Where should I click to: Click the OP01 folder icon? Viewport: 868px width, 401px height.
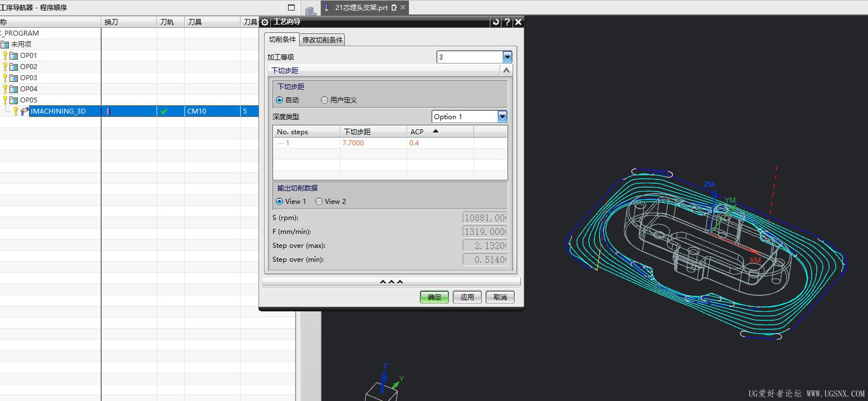pos(14,56)
